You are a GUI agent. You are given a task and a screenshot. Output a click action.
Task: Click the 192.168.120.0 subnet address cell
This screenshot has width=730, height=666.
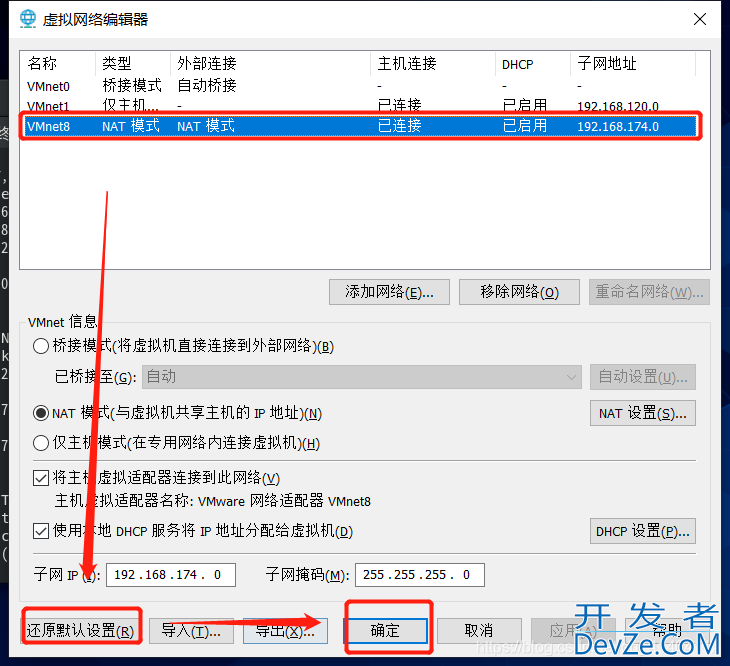point(618,106)
